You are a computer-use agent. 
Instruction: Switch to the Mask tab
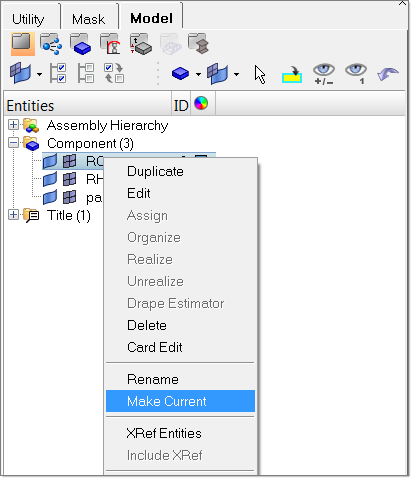tap(88, 19)
